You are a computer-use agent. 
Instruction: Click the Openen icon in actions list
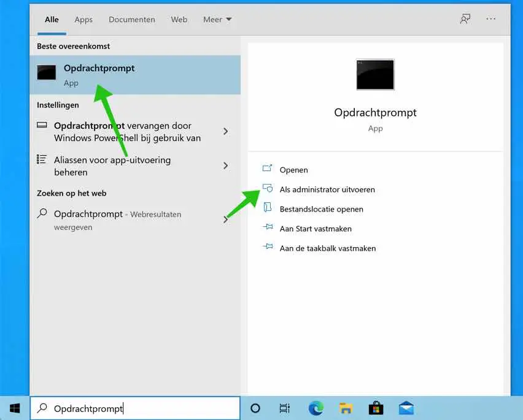click(267, 169)
